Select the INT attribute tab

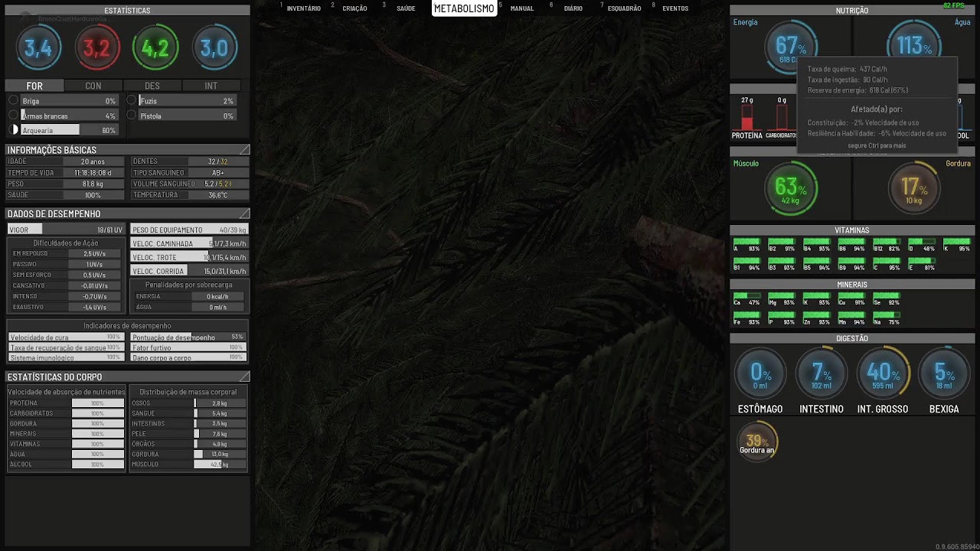coord(211,86)
